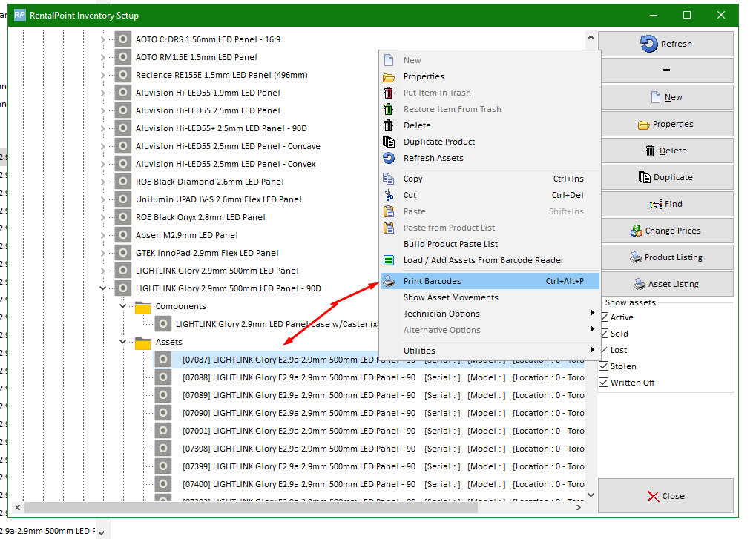
Task: Click the asset icon for item 07090
Action: (x=163, y=413)
